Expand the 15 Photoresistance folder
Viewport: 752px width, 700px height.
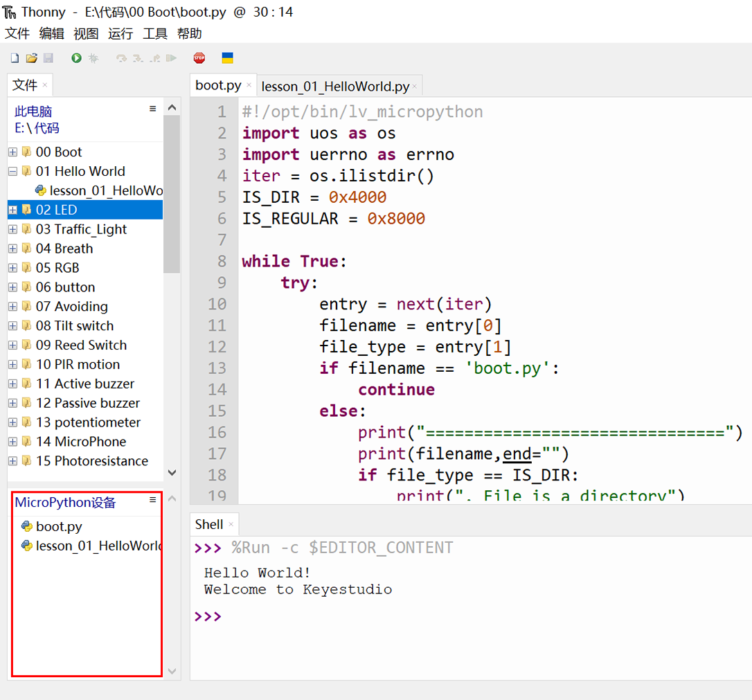pos(13,460)
